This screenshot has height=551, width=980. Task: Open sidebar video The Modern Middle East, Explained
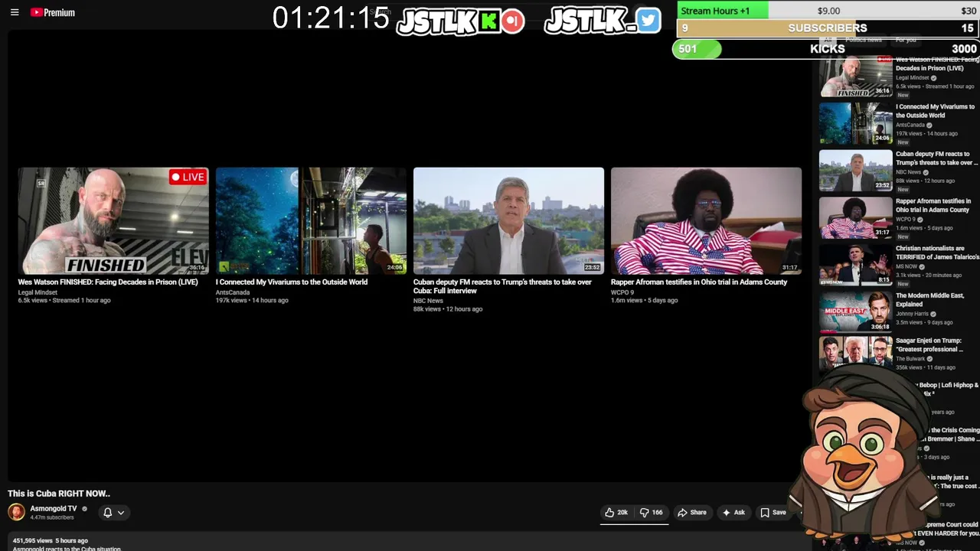[929, 299]
